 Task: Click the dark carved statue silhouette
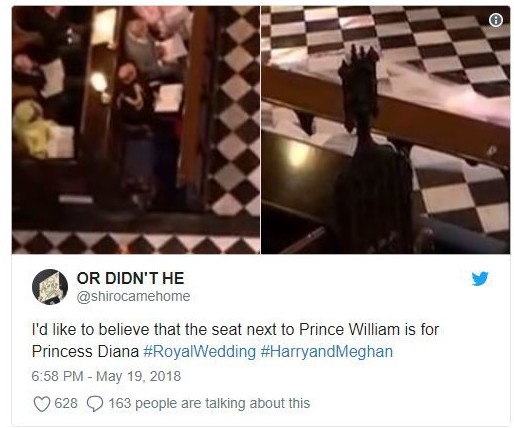coord(370,150)
